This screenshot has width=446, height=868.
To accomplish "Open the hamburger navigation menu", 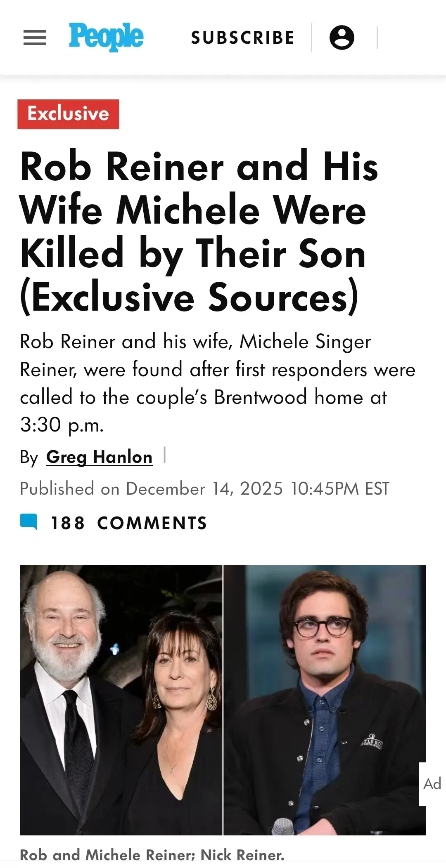I will [35, 38].
